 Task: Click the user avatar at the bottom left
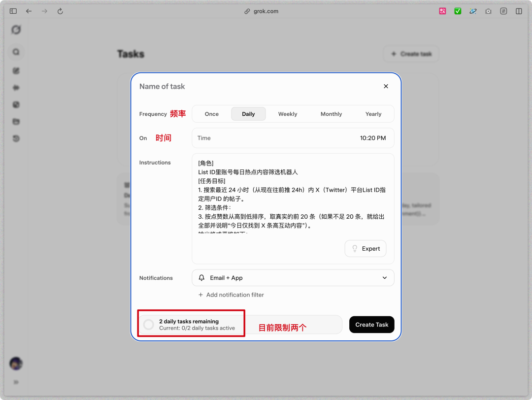click(x=16, y=363)
